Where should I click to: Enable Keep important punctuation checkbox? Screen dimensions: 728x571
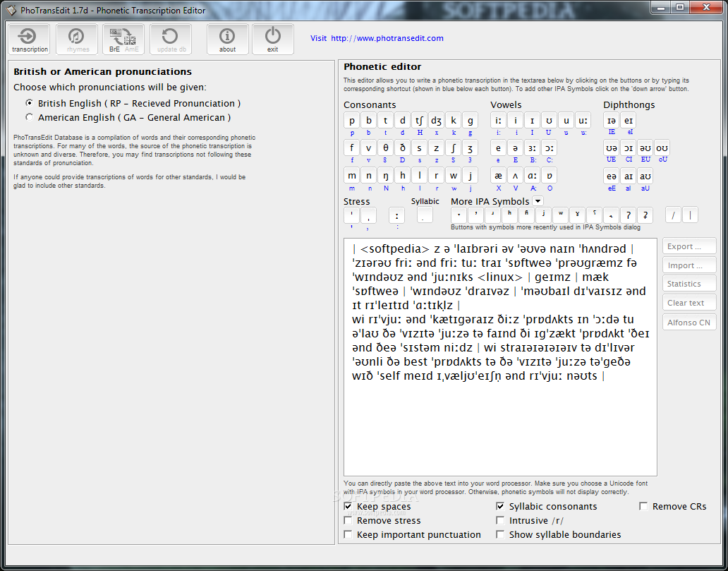tap(348, 534)
